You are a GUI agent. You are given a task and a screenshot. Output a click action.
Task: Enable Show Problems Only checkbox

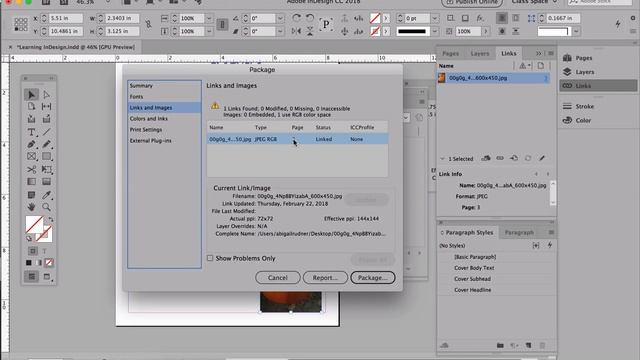[210, 258]
